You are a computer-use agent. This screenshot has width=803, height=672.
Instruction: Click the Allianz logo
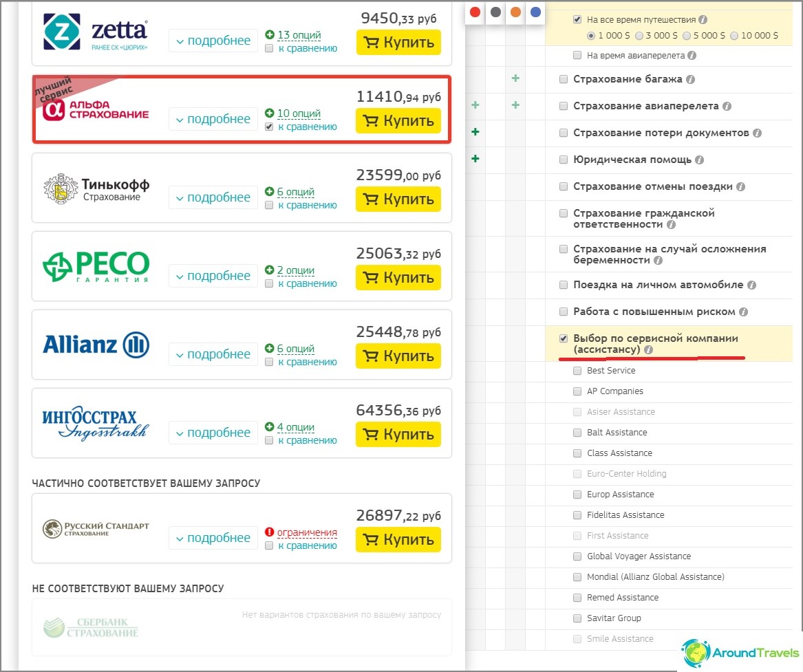click(96, 345)
